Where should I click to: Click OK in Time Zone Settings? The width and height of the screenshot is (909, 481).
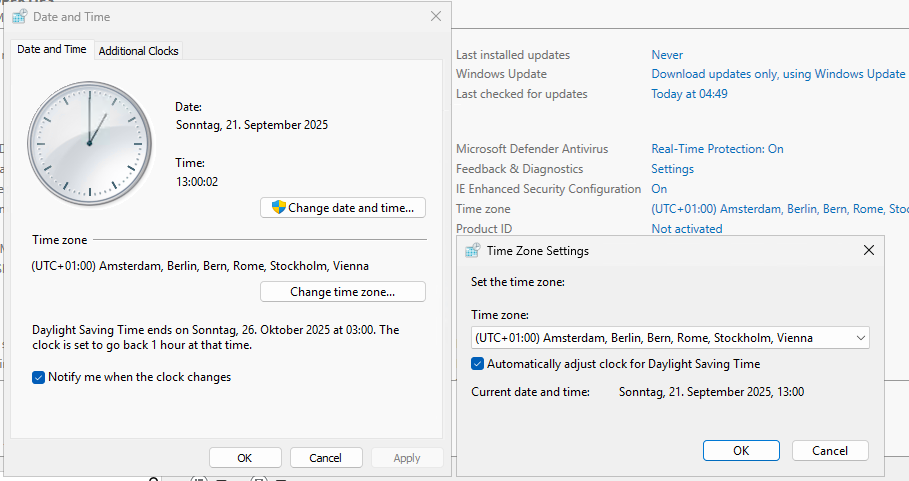coord(741,450)
